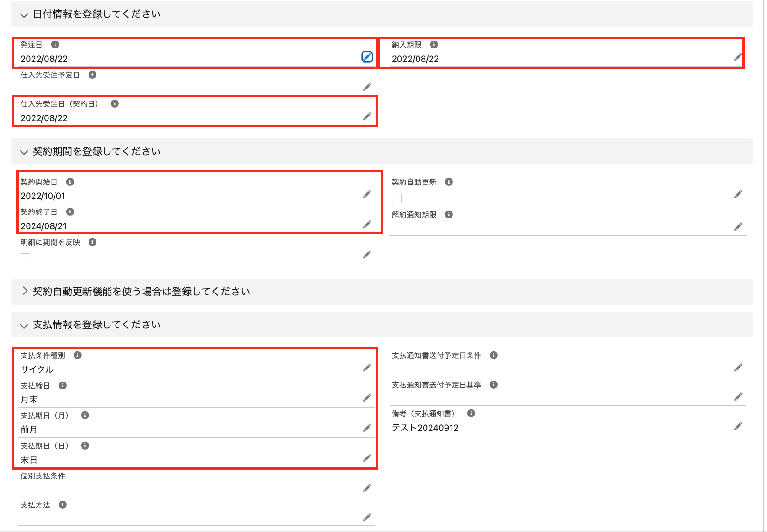Show help info icon next to 発注日
This screenshot has height=532, width=767.
[55, 45]
